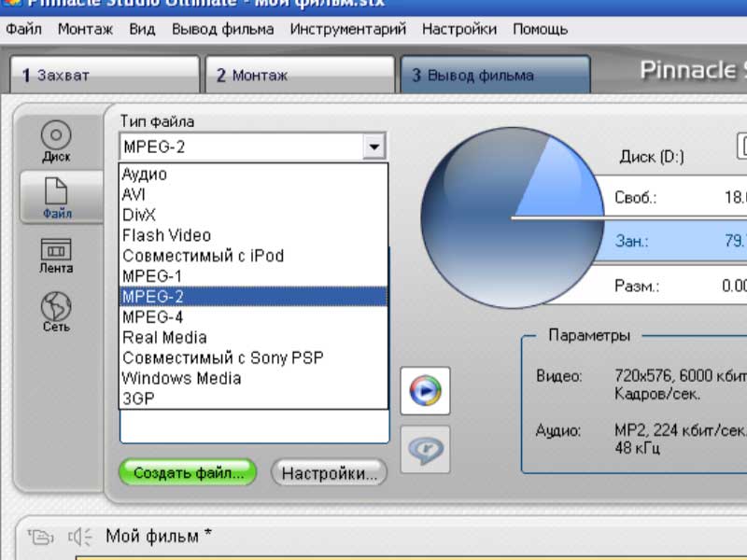Open the Помощь menu
Image resolution: width=747 pixels, height=560 pixels.
click(541, 30)
